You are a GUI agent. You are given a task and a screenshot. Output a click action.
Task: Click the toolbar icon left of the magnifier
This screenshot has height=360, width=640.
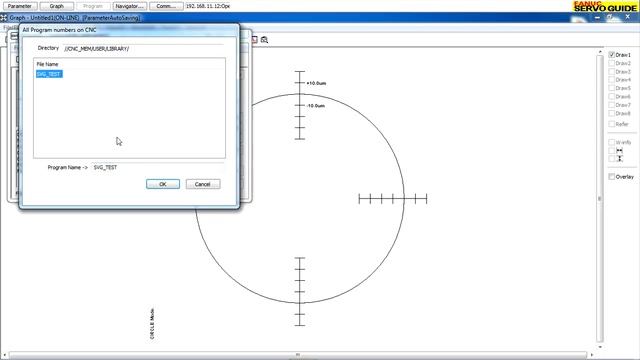point(255,40)
